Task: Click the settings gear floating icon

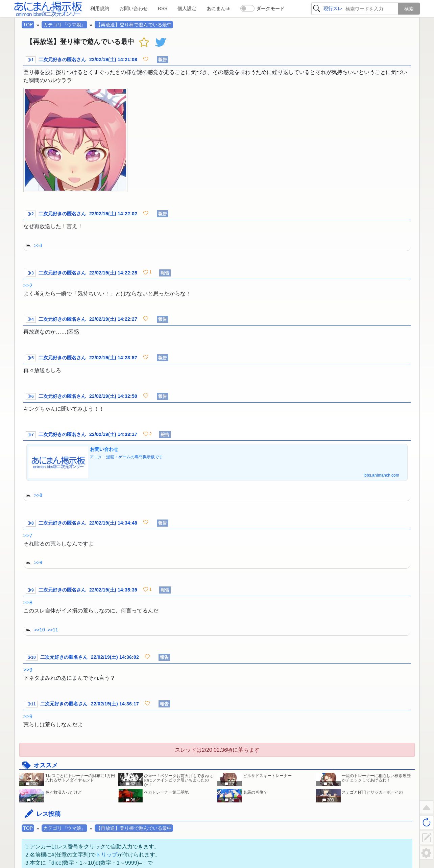Action: click(x=427, y=853)
